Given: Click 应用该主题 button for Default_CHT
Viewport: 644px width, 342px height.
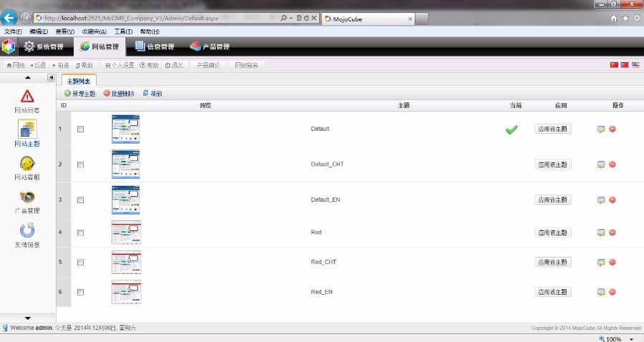Looking at the screenshot, I should click(553, 165).
